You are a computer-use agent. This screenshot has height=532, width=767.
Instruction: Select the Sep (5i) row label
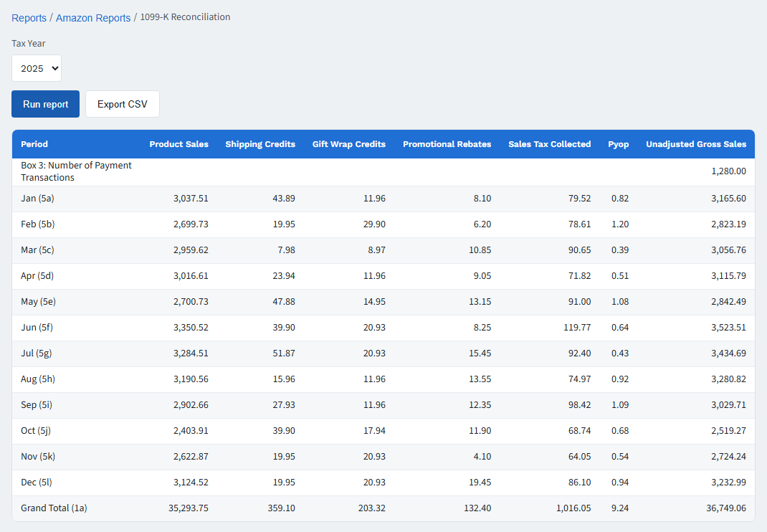pos(37,405)
